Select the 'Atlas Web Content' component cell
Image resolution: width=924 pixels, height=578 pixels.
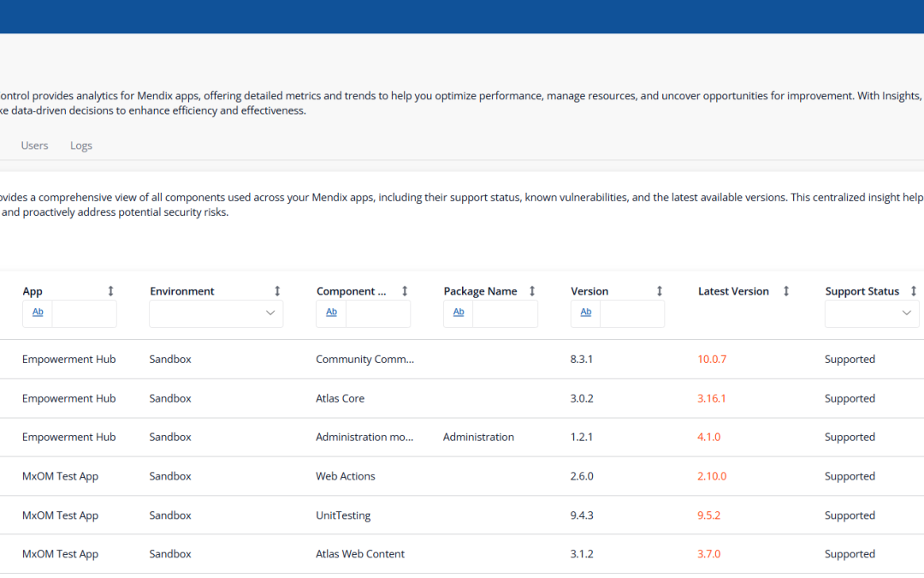pos(360,554)
